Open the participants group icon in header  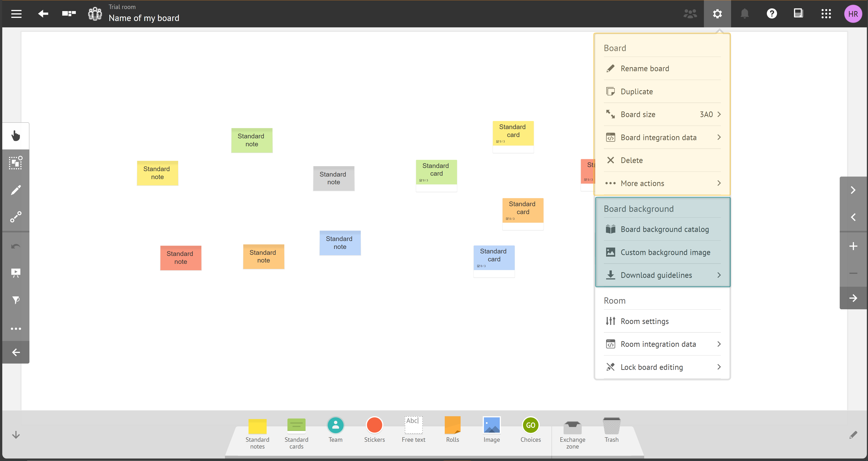[x=690, y=14]
